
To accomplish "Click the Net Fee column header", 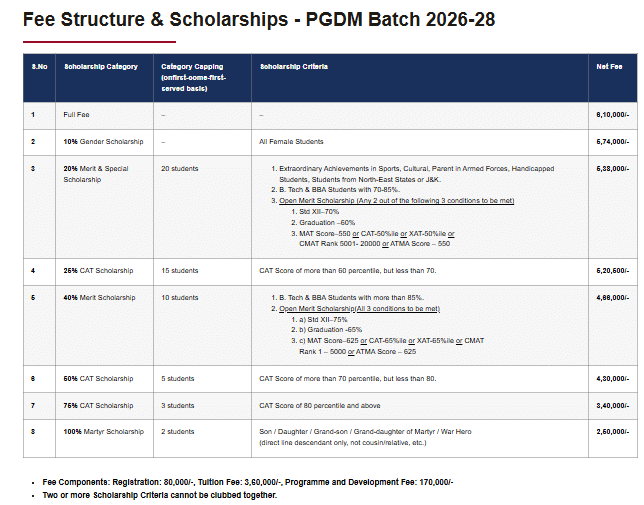I will point(609,66).
